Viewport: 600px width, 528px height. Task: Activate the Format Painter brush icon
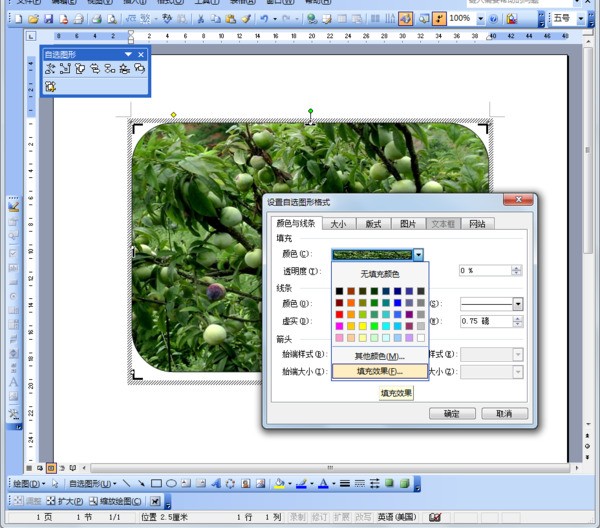coord(246,18)
